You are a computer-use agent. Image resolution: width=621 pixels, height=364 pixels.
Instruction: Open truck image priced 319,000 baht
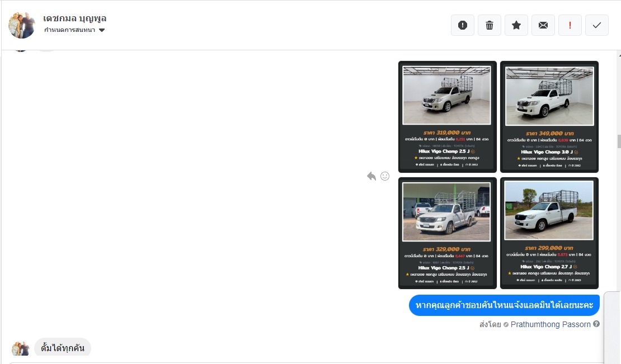447,117
